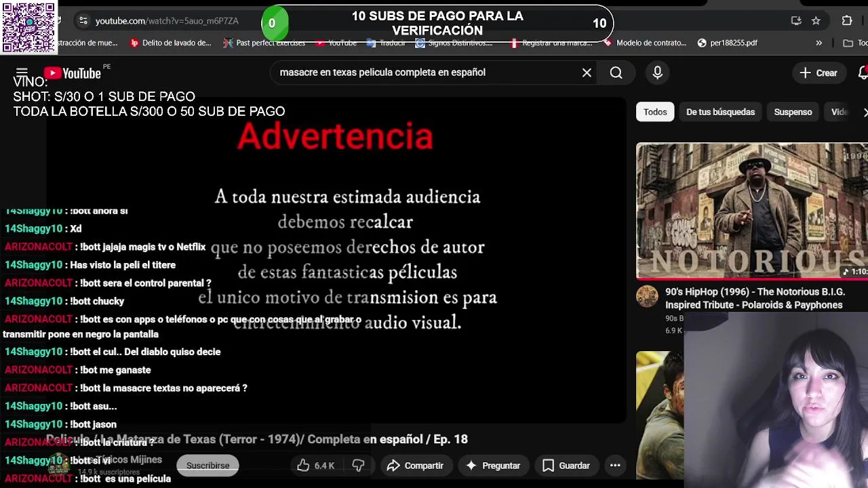Subscribe with the Suscribirse button
868x488 pixels.
[208, 466]
